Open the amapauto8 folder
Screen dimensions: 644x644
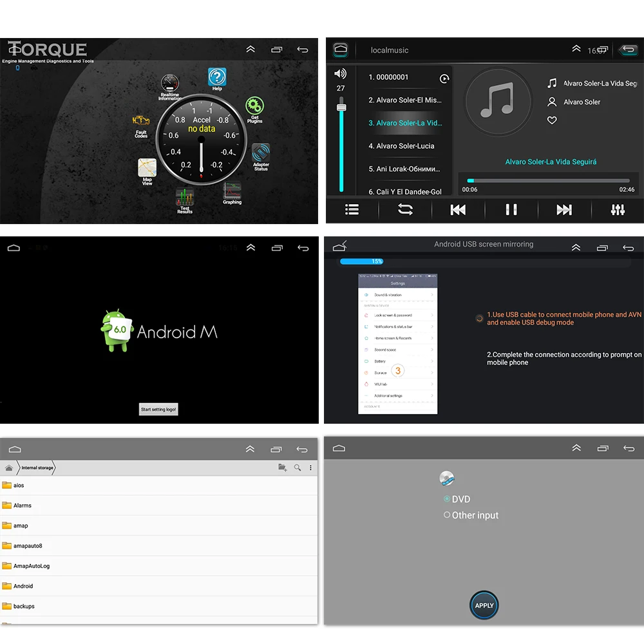[x=158, y=546]
